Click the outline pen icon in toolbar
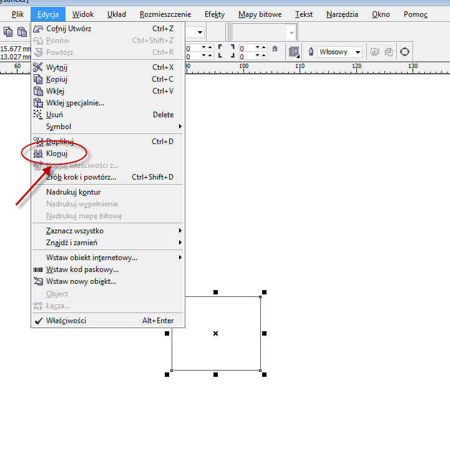Screen dimensions: 450x476 coord(310,52)
